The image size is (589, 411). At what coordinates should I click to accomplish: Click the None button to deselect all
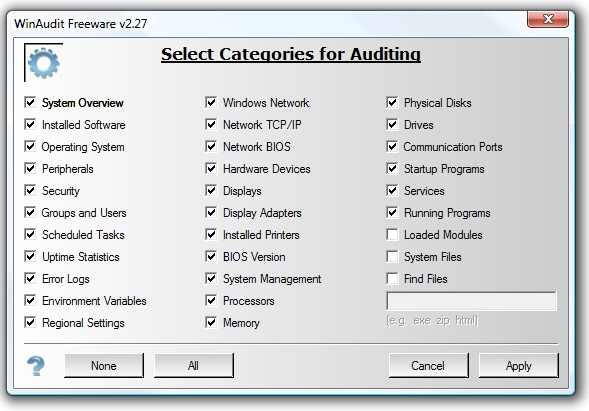(x=104, y=365)
